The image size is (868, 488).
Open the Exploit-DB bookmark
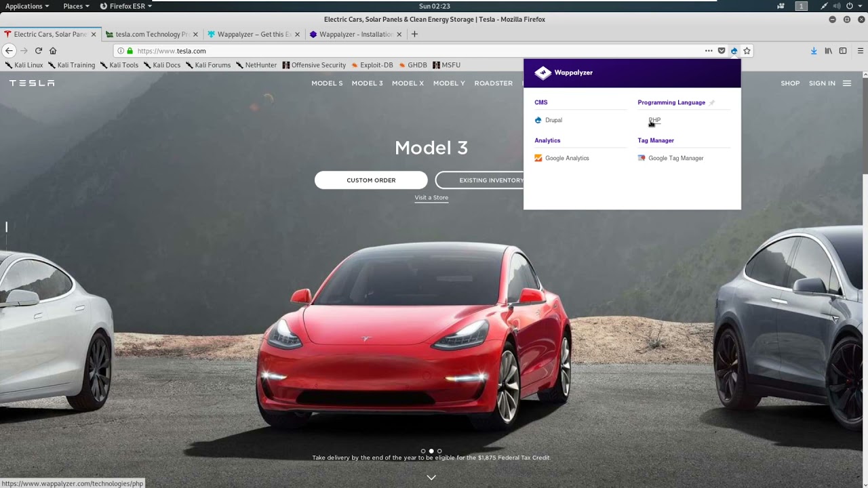tap(372, 65)
